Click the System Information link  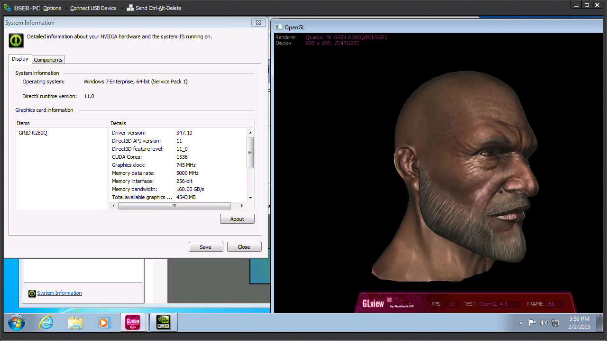point(59,293)
